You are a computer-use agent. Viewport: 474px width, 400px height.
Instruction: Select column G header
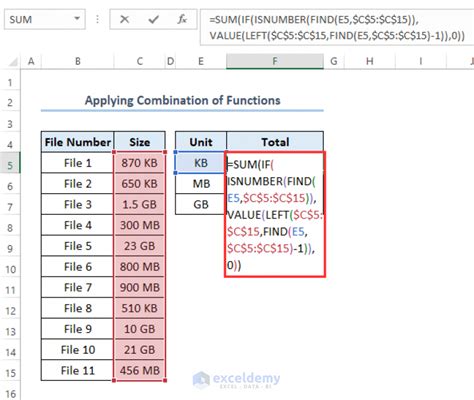(334, 61)
